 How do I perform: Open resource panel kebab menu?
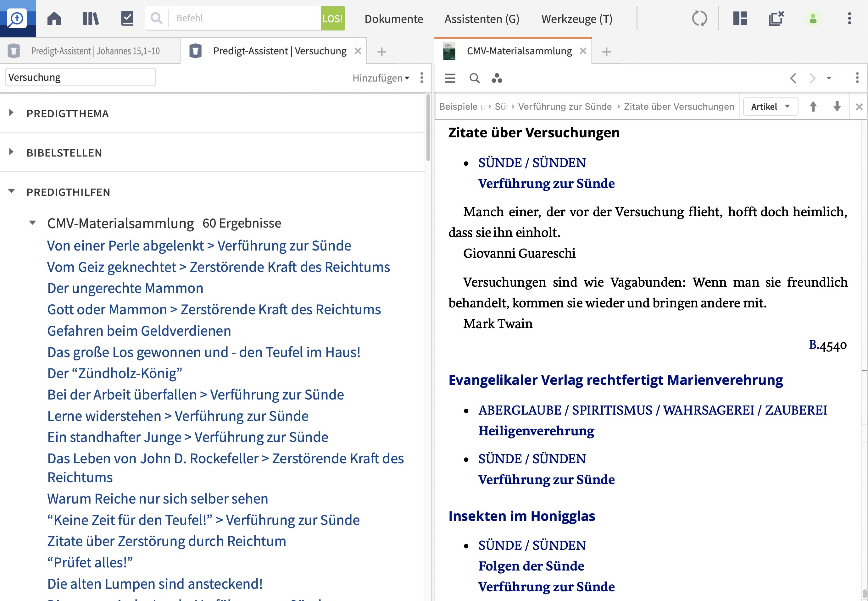click(x=857, y=78)
